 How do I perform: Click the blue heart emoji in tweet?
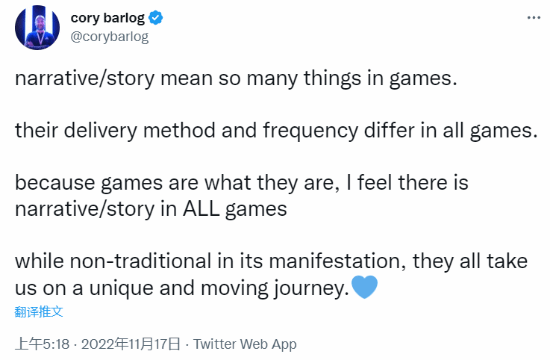(364, 287)
